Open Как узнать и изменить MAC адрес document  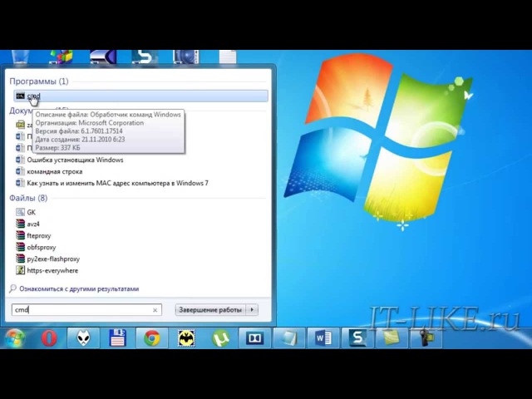point(117,183)
